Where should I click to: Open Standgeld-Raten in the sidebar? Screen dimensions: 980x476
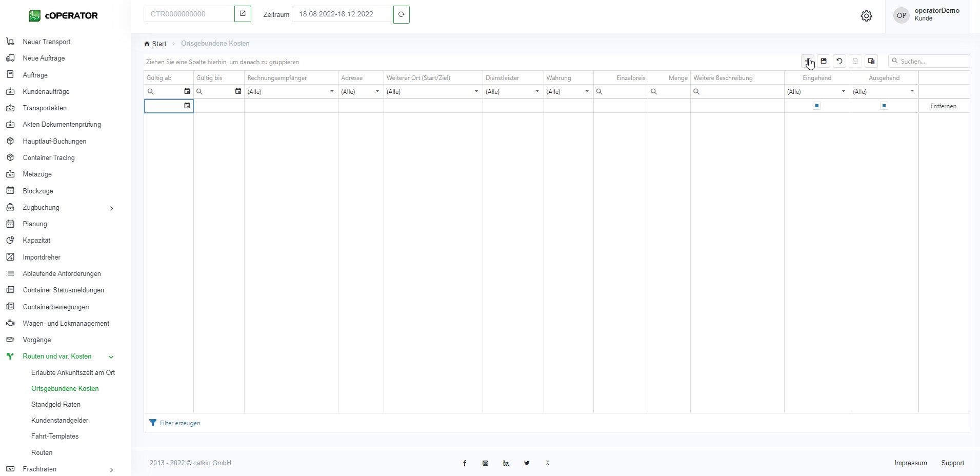(56, 404)
